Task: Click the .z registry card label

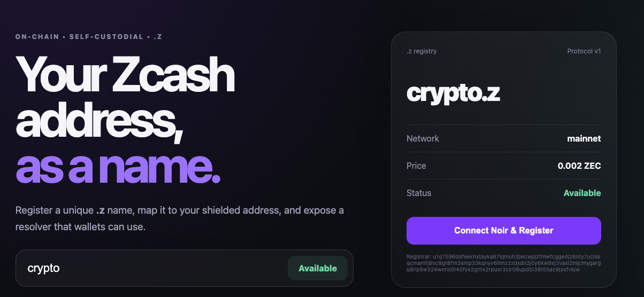Action: (421, 51)
